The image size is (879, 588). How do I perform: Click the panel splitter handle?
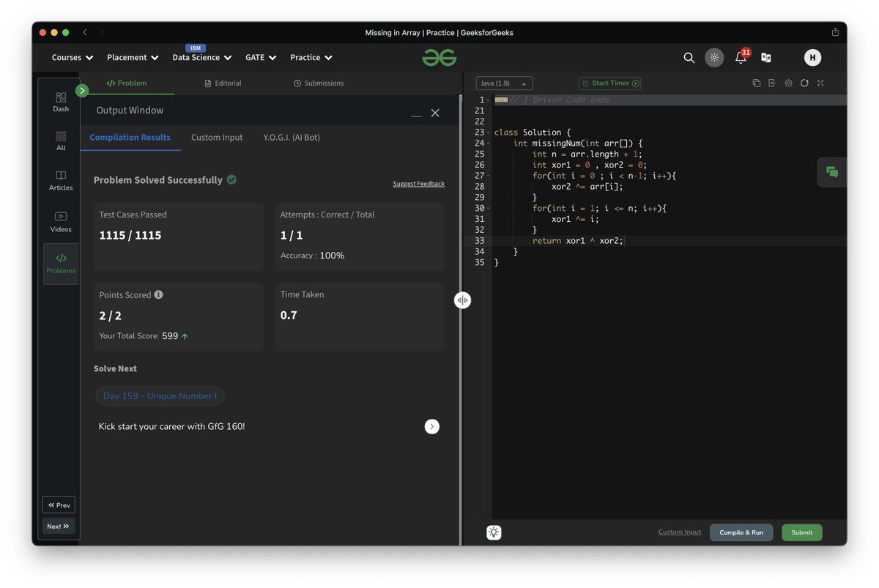click(462, 300)
